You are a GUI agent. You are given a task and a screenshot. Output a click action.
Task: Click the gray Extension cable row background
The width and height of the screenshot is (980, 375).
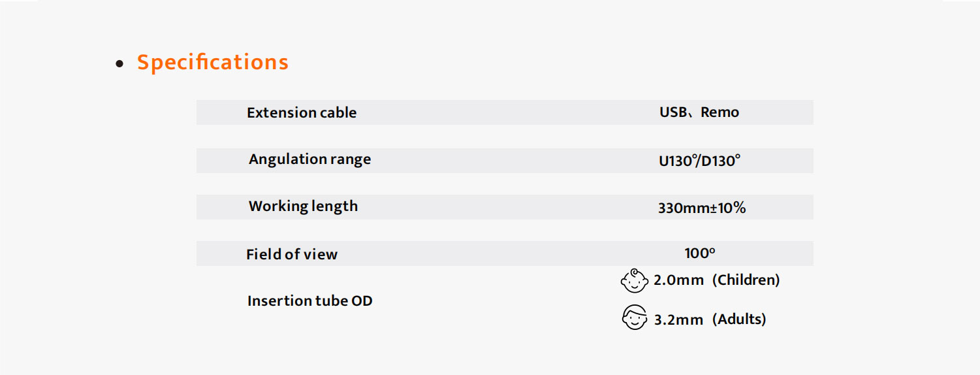(505, 112)
